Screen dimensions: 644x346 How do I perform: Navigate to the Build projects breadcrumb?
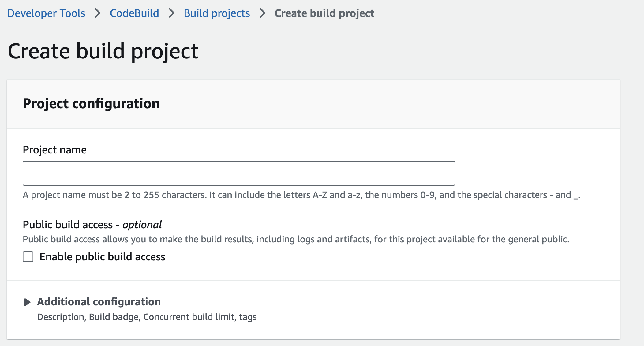pyautogui.click(x=217, y=13)
